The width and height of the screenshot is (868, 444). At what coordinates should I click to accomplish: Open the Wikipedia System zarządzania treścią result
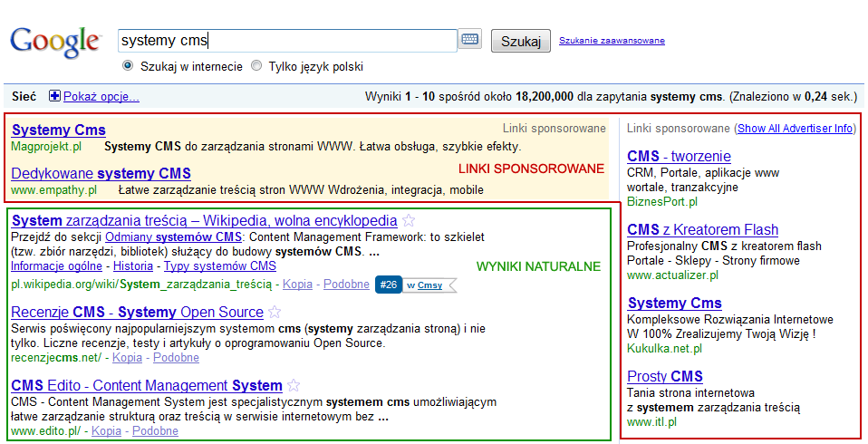(x=204, y=221)
